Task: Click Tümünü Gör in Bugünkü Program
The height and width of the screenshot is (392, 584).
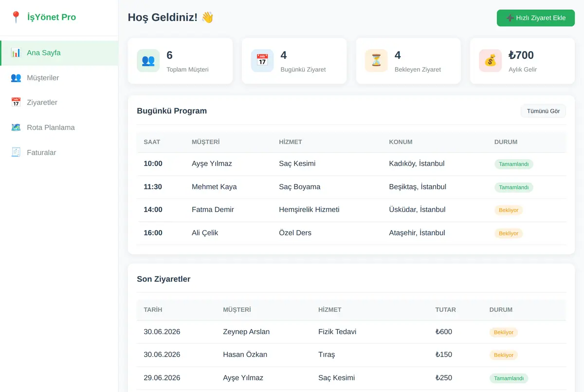Action: [543, 111]
